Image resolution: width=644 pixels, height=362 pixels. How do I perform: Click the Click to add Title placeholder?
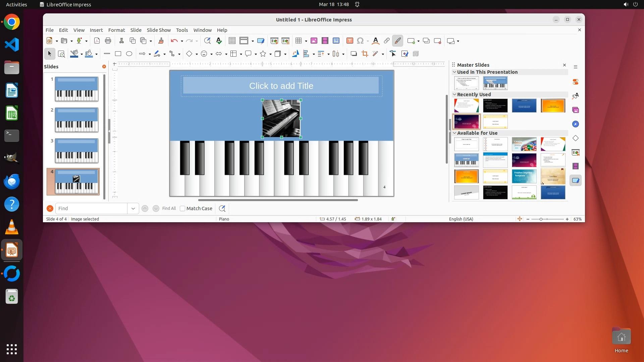(281, 86)
